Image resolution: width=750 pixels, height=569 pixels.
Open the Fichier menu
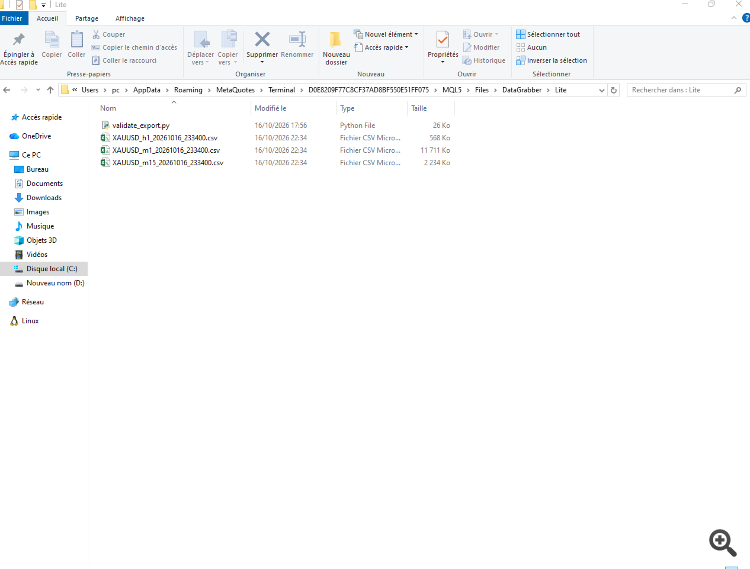tap(12, 18)
